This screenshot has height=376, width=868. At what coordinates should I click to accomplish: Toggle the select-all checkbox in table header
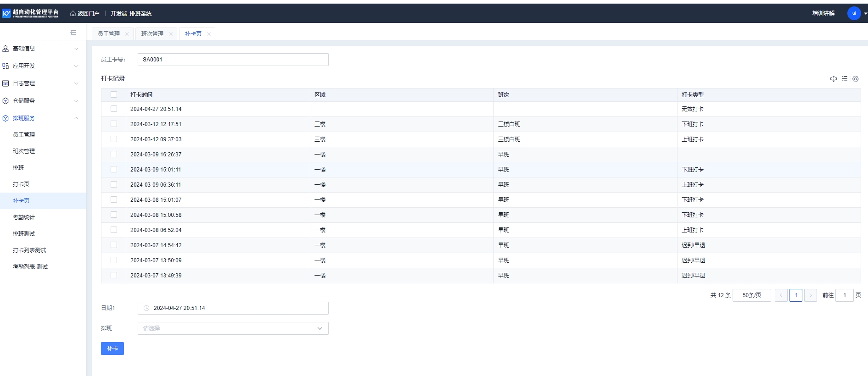pyautogui.click(x=114, y=94)
